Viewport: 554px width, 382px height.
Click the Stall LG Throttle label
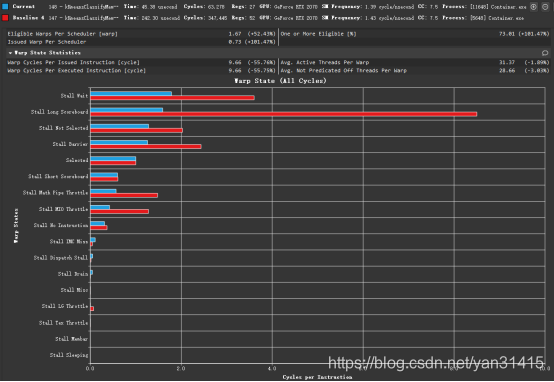pos(65,306)
